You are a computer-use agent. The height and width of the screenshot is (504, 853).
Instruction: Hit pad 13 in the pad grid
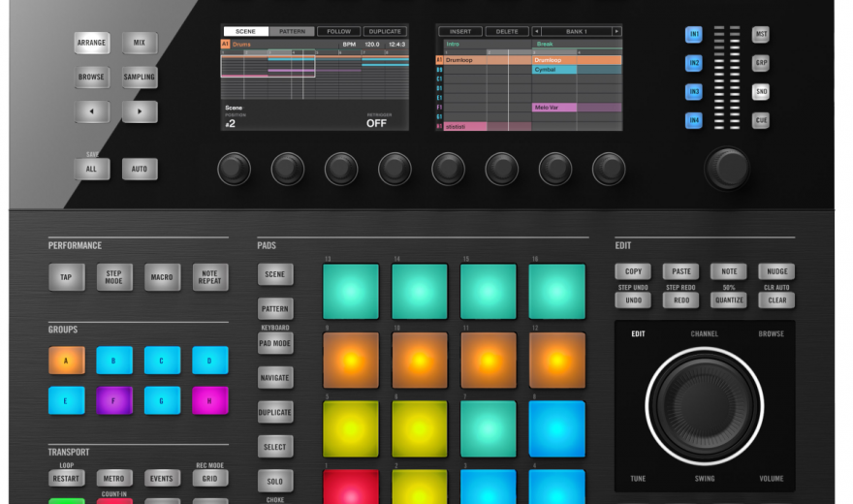tap(350, 292)
